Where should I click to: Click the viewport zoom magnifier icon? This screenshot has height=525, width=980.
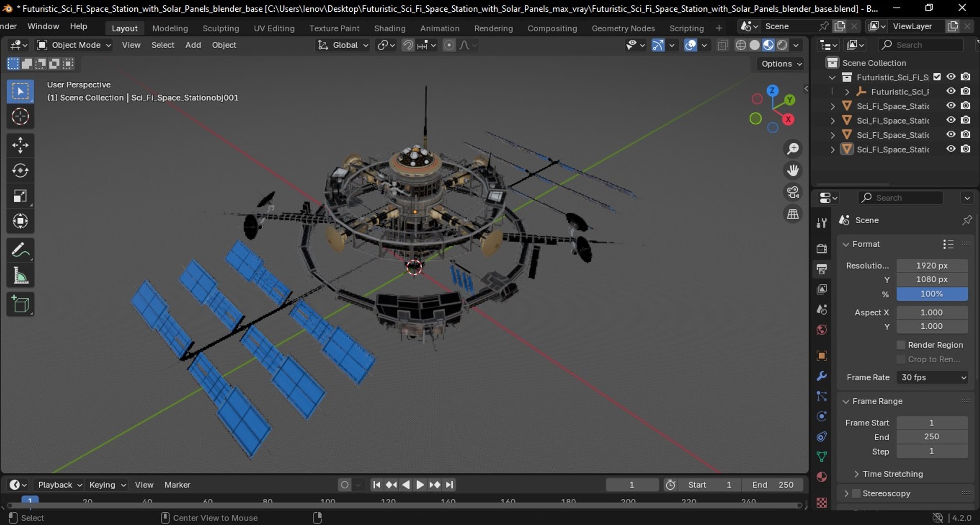793,149
